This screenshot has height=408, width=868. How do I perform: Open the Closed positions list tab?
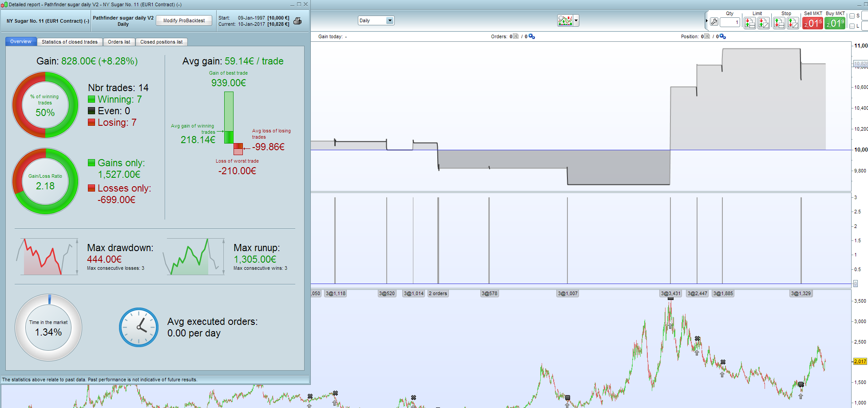coord(162,42)
